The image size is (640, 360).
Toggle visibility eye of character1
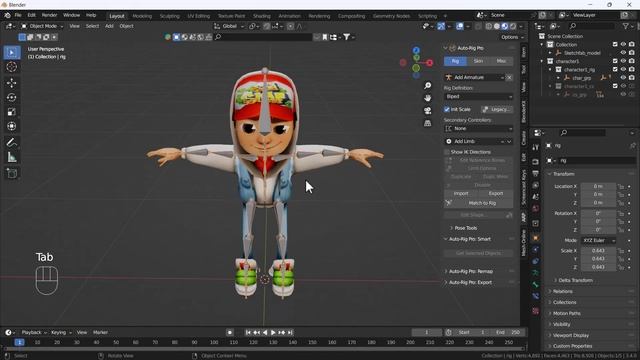pos(623,61)
